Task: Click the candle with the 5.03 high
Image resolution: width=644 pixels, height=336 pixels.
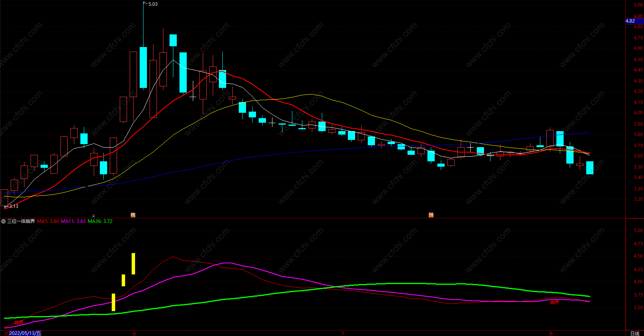Action: [x=143, y=67]
